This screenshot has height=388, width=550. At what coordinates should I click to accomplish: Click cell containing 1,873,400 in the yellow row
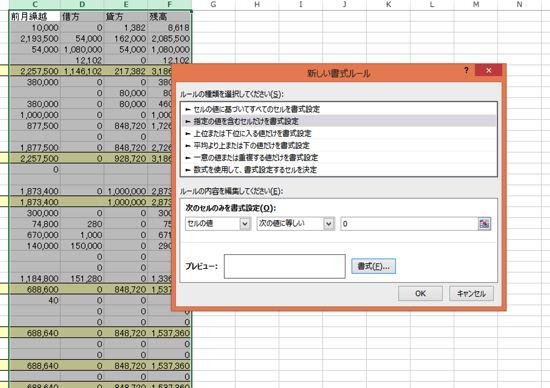(x=35, y=202)
